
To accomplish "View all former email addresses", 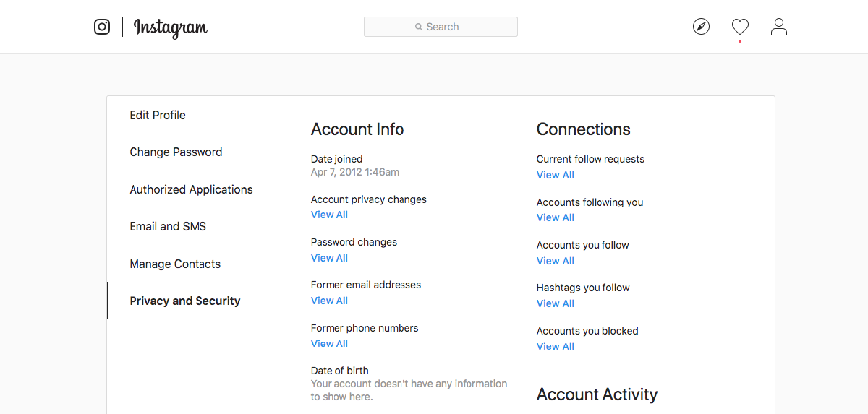I will pos(329,301).
